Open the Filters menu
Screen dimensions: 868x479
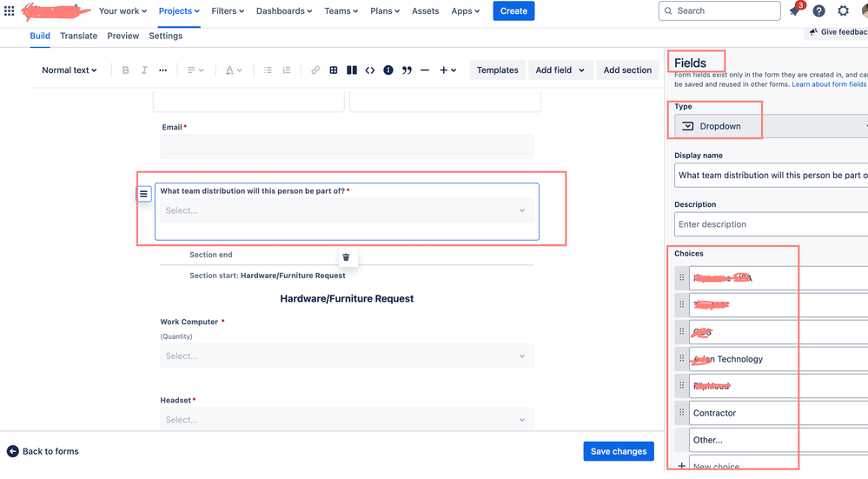pos(228,11)
